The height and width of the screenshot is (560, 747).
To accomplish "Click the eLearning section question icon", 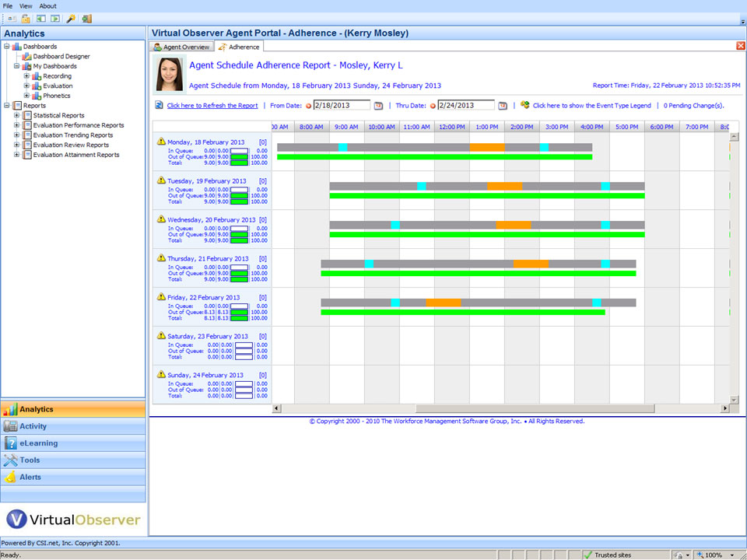I will 10,443.
